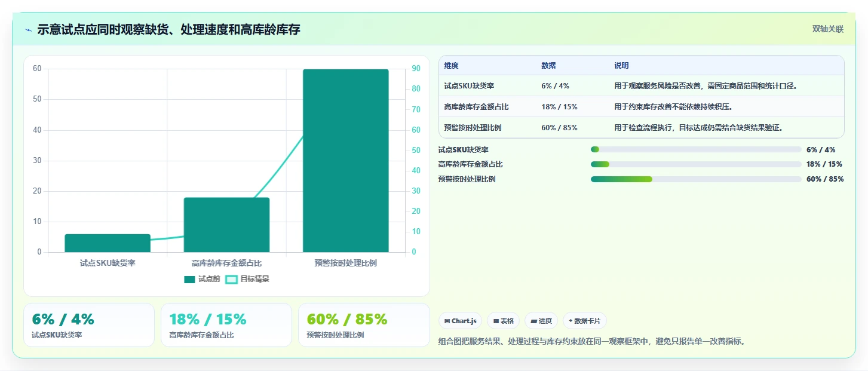Image resolution: width=868 pixels, height=371 pixels.
Task: Click the 预警按时处理比例 progress bar
Action: (x=696, y=179)
